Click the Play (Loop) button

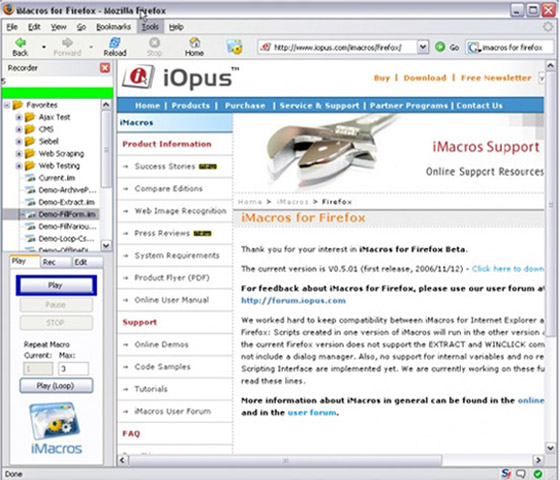click(x=56, y=386)
